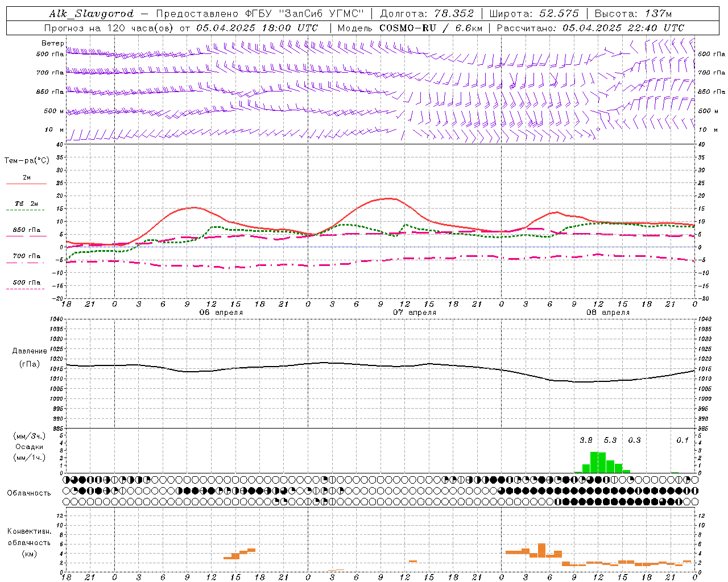
Task: Click the '(км)' unit under convective cloud label
Action: click(30, 554)
